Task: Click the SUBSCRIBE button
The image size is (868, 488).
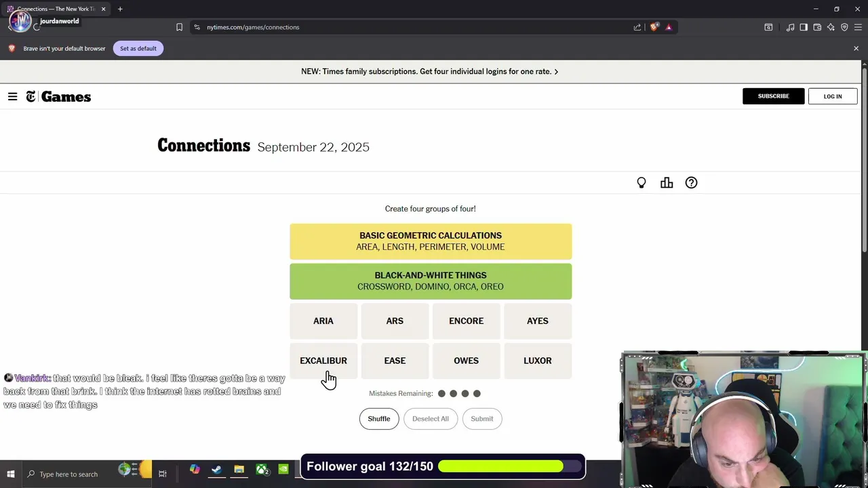Action: pyautogui.click(x=773, y=96)
